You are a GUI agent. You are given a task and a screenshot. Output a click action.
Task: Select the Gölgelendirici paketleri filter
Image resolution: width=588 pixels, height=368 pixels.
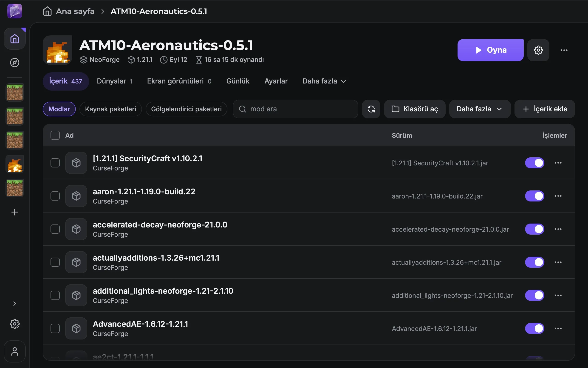(186, 109)
